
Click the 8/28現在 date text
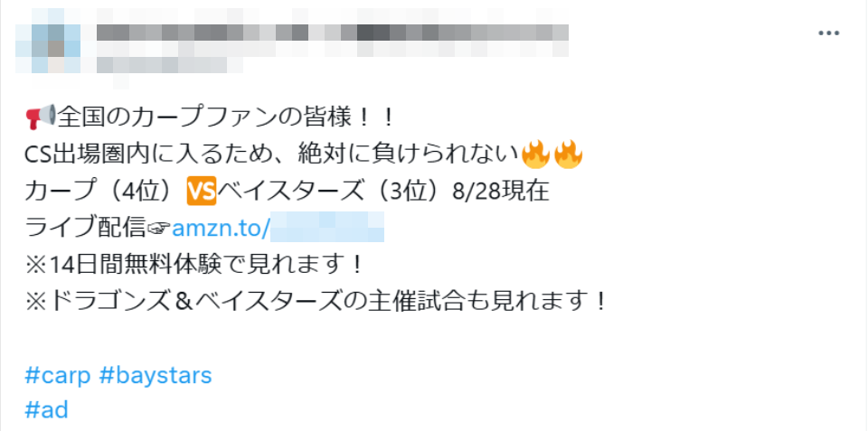[501, 191]
